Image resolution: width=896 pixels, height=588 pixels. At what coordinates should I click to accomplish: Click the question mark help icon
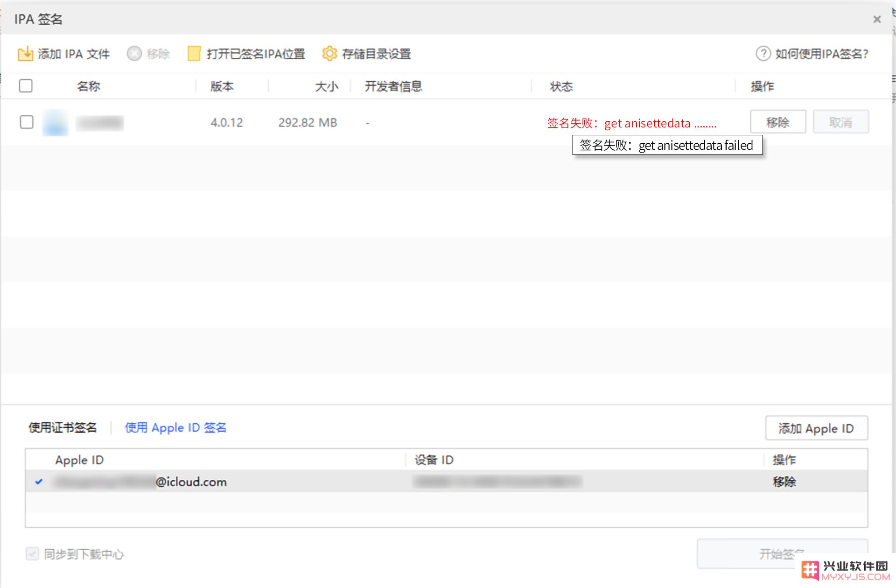763,54
